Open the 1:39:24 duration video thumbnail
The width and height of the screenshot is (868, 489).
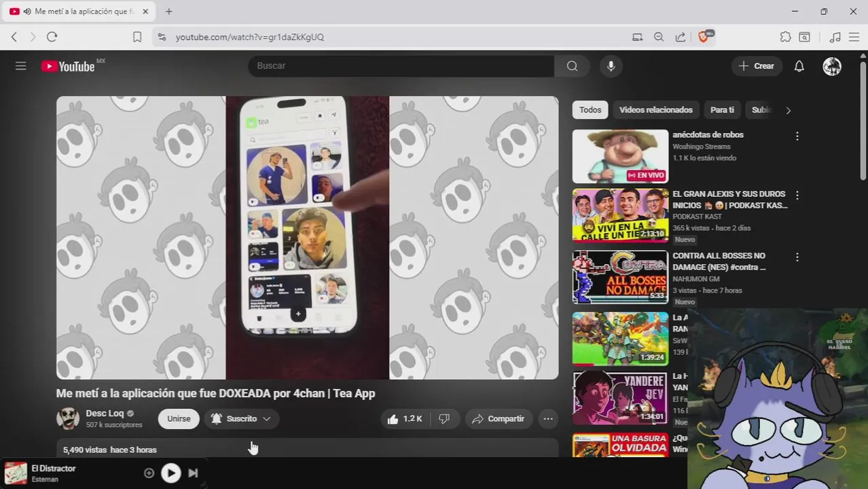pos(620,339)
